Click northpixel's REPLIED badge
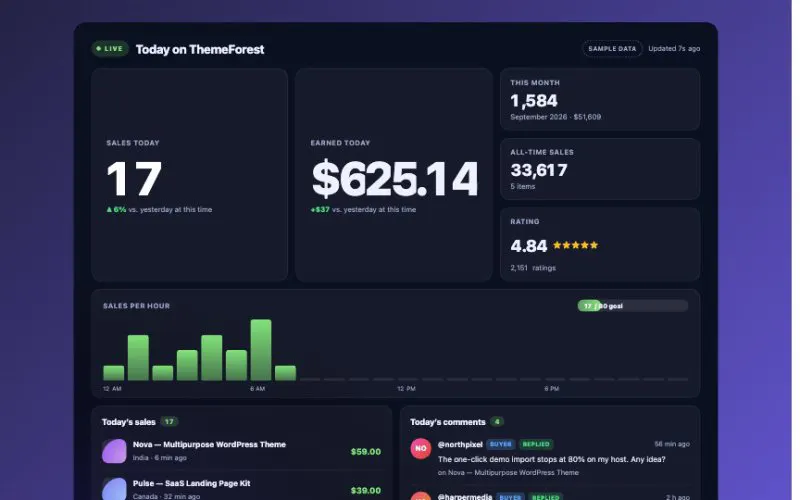 click(536, 444)
